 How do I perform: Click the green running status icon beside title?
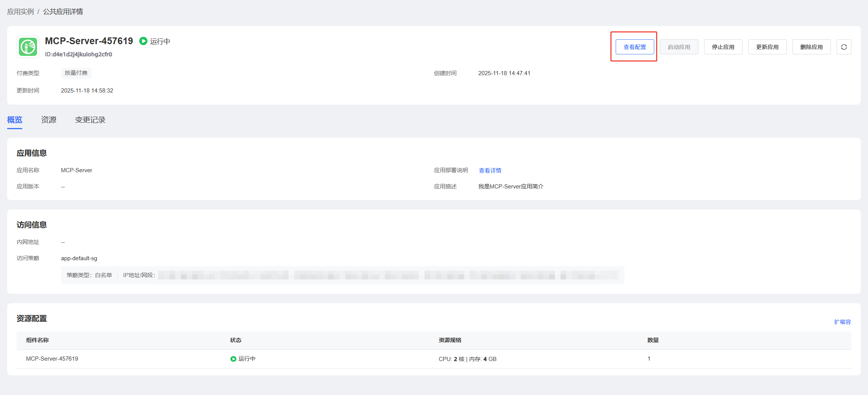tap(143, 41)
